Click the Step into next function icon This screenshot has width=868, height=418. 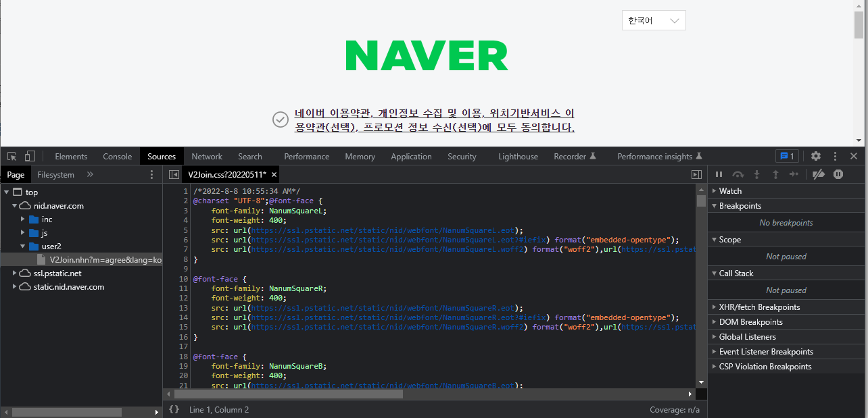pos(757,174)
